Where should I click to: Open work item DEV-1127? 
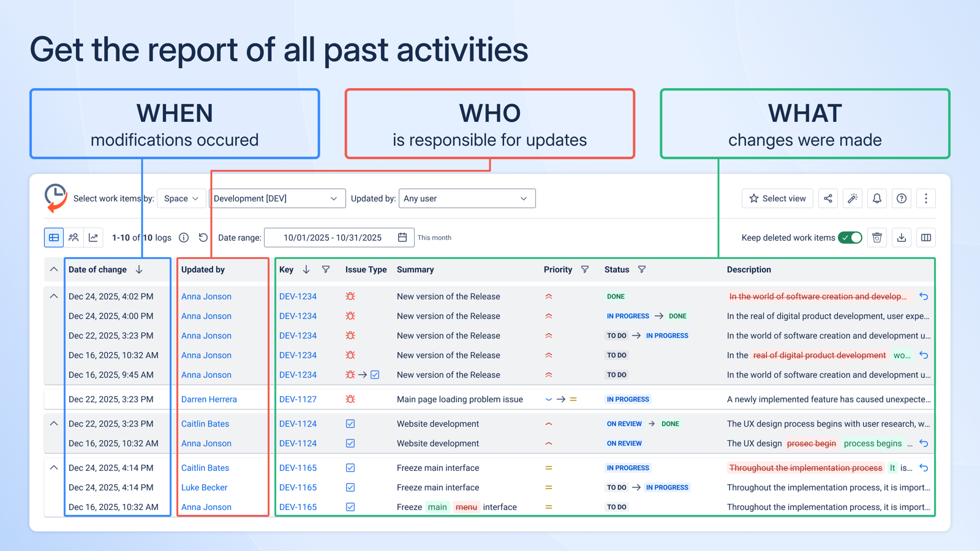tap(298, 399)
